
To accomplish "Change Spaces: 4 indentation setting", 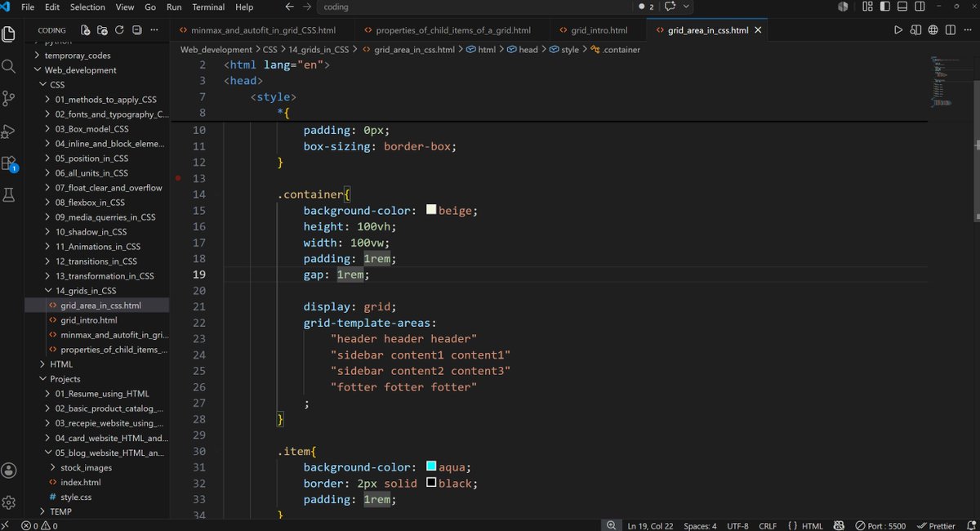I will tap(700, 525).
